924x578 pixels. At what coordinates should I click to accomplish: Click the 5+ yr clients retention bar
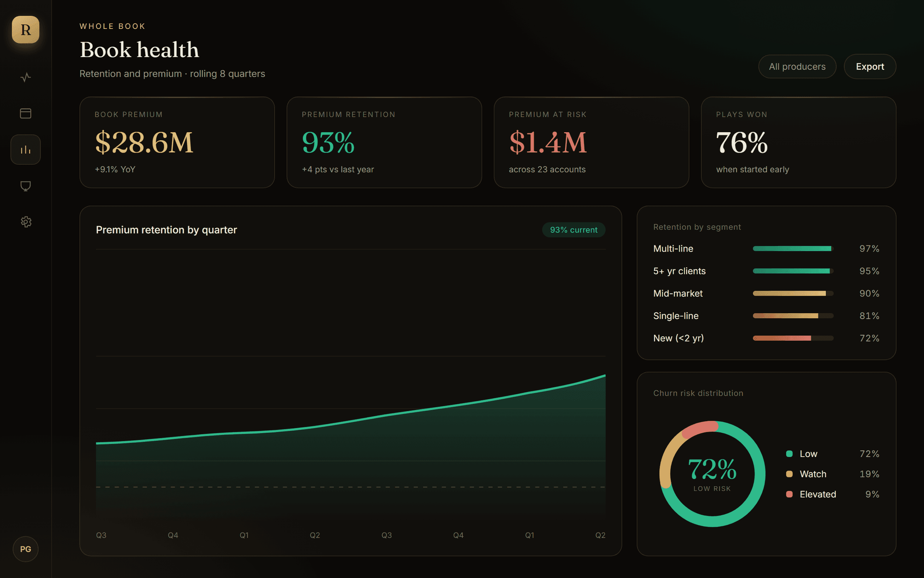pos(793,271)
